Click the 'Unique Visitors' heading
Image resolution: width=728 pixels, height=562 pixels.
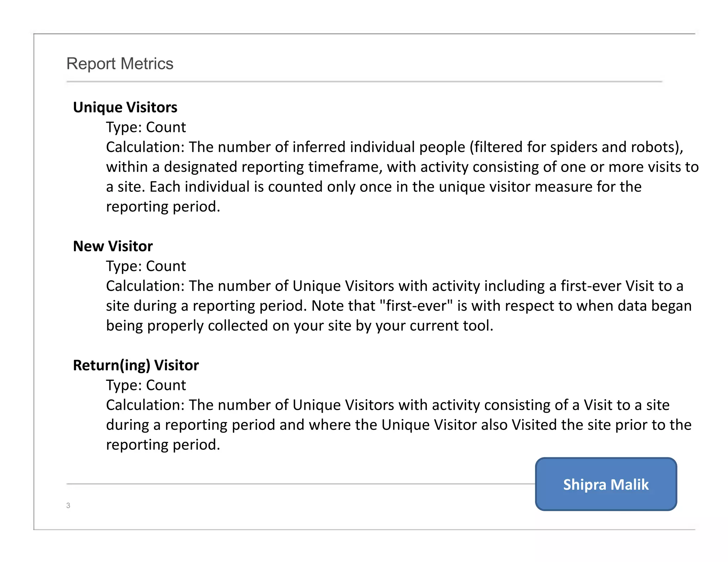pos(125,107)
